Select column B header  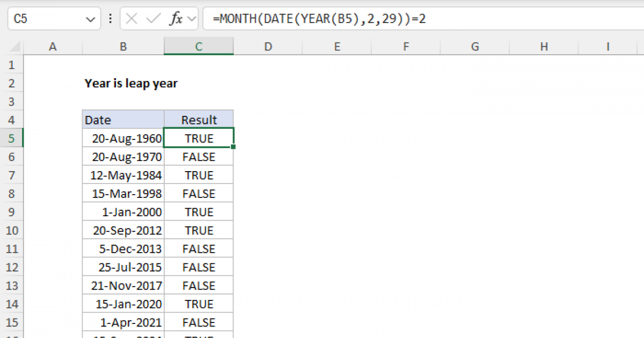pyautogui.click(x=123, y=47)
